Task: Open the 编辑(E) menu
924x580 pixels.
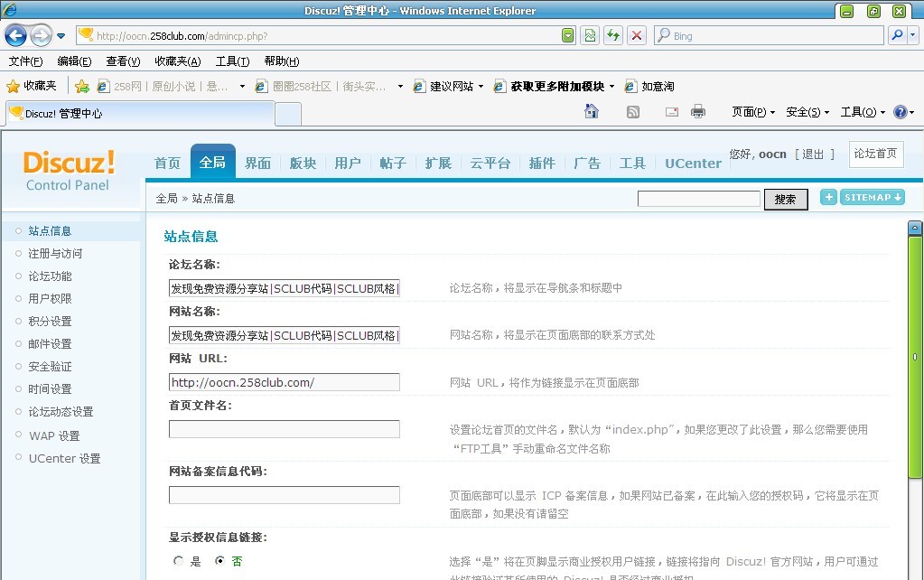Action: 74,61
